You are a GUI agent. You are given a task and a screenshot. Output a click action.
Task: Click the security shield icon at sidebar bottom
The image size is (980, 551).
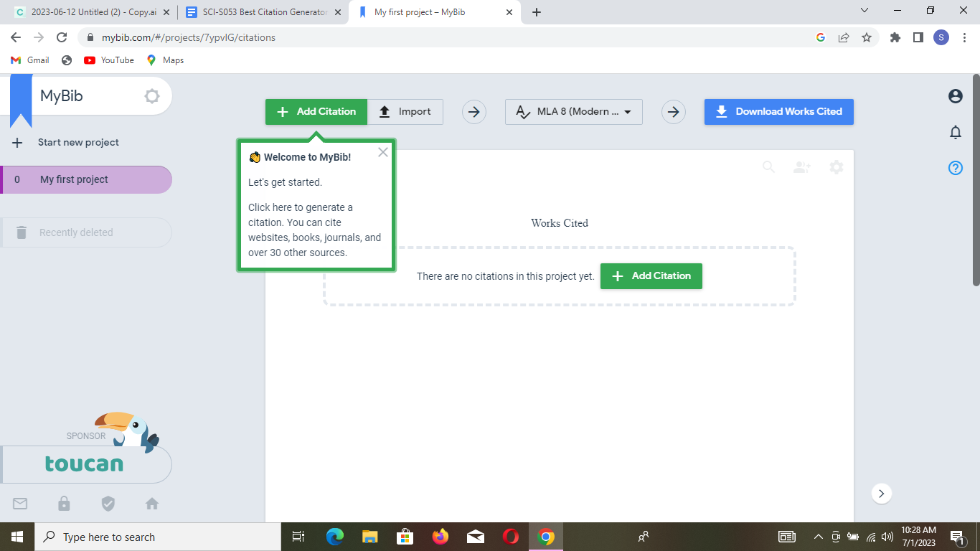pyautogui.click(x=108, y=504)
